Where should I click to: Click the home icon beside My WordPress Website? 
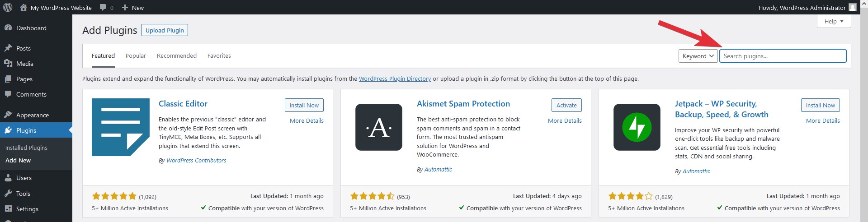pos(24,7)
